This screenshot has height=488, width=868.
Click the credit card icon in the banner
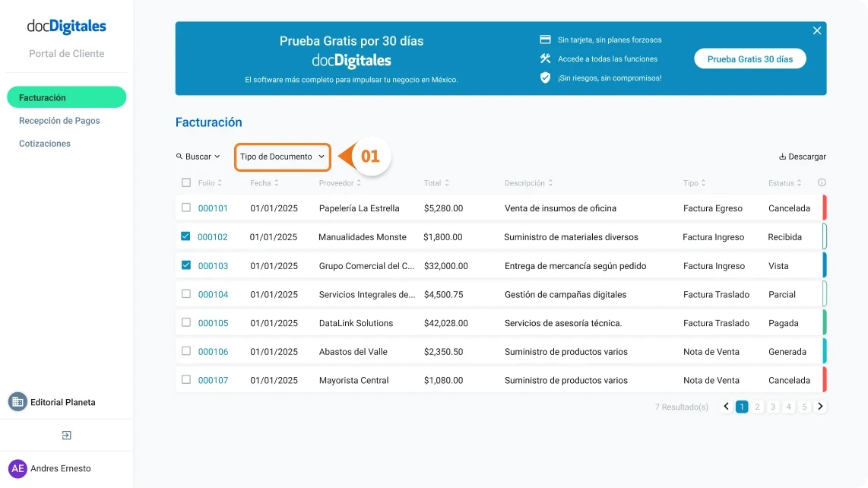tap(545, 39)
